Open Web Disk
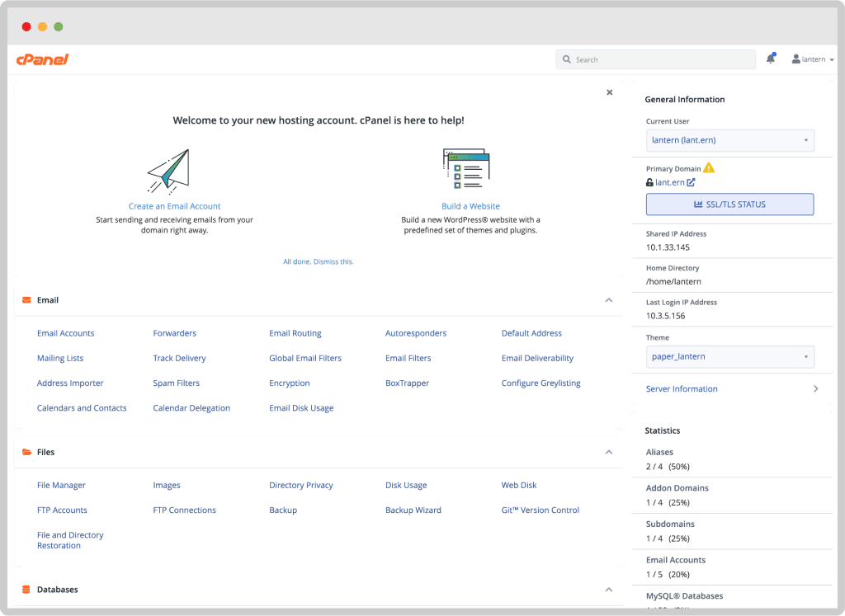 tap(519, 485)
